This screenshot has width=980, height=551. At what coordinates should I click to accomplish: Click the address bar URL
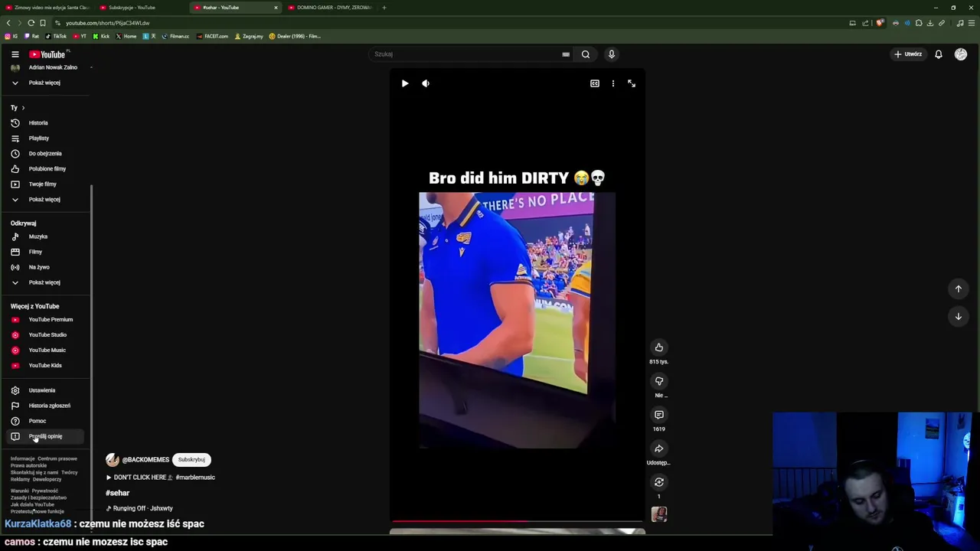point(107,23)
